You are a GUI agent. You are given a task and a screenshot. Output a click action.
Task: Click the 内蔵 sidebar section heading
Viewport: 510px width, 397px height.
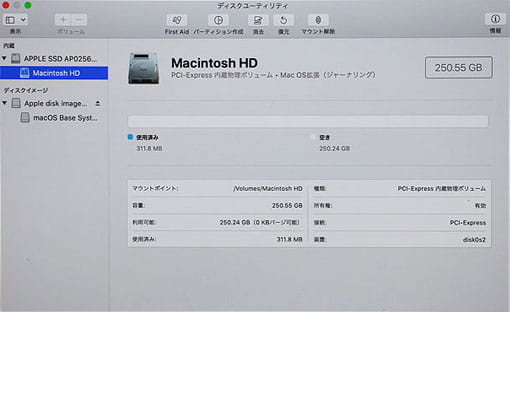pos(9,46)
